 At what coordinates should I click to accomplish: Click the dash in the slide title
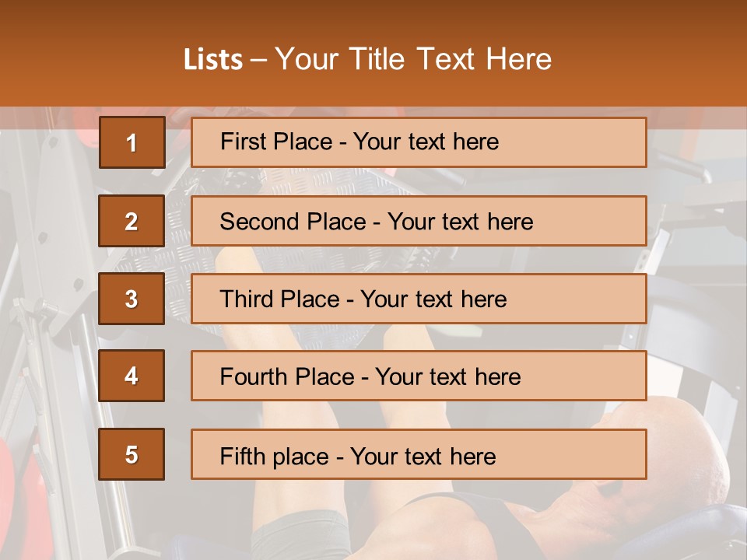click(259, 60)
